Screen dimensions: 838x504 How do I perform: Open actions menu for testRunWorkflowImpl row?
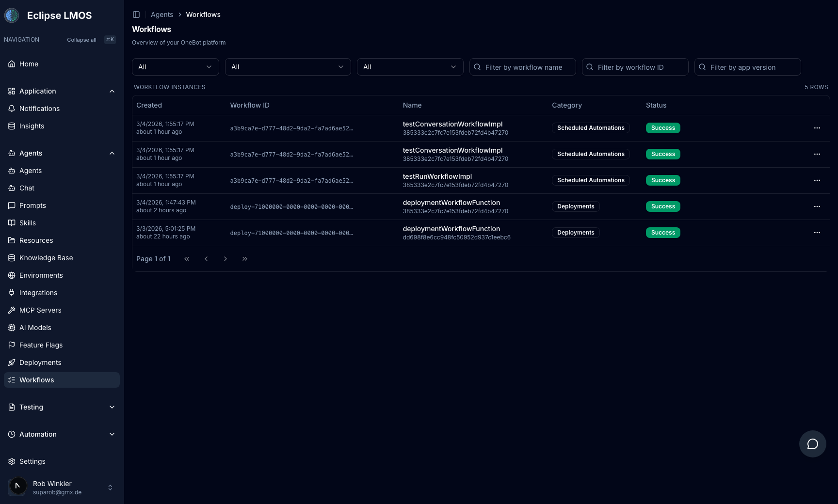tap(817, 180)
